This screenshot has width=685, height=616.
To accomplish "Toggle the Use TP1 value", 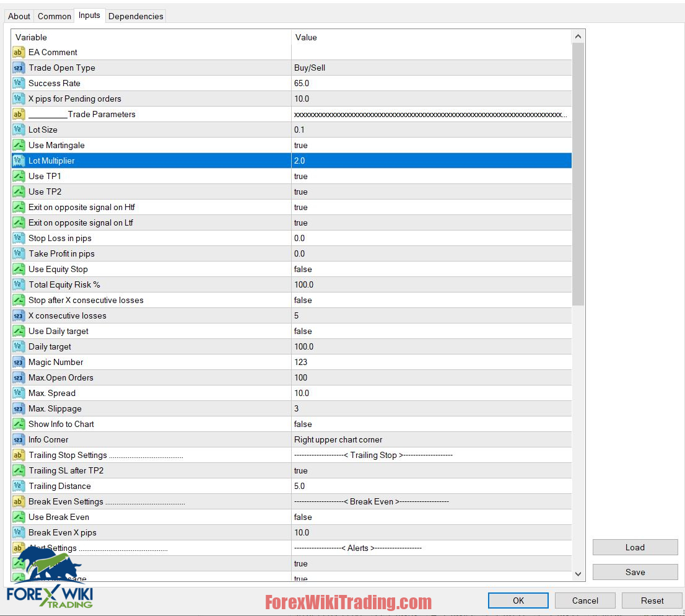I will coord(431,176).
